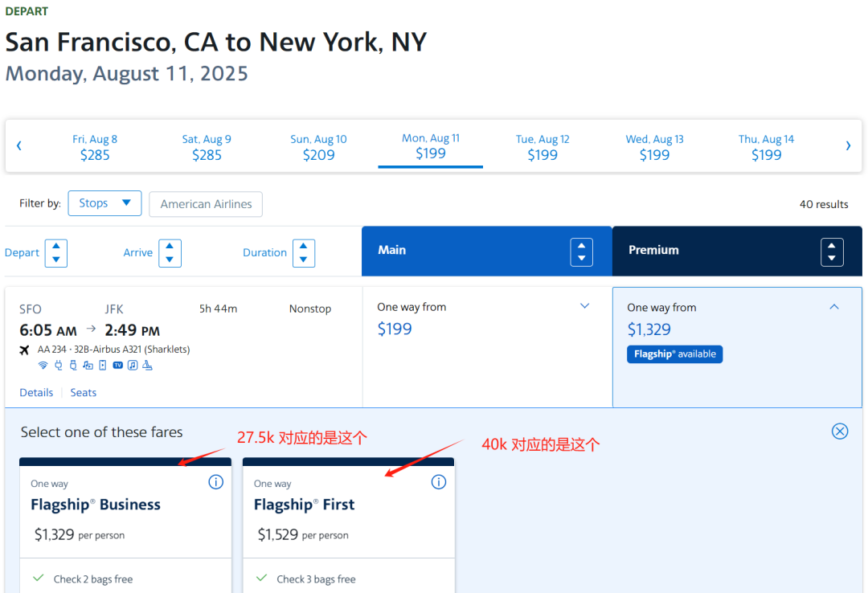
Task: Open the Seats link
Action: pos(84,393)
